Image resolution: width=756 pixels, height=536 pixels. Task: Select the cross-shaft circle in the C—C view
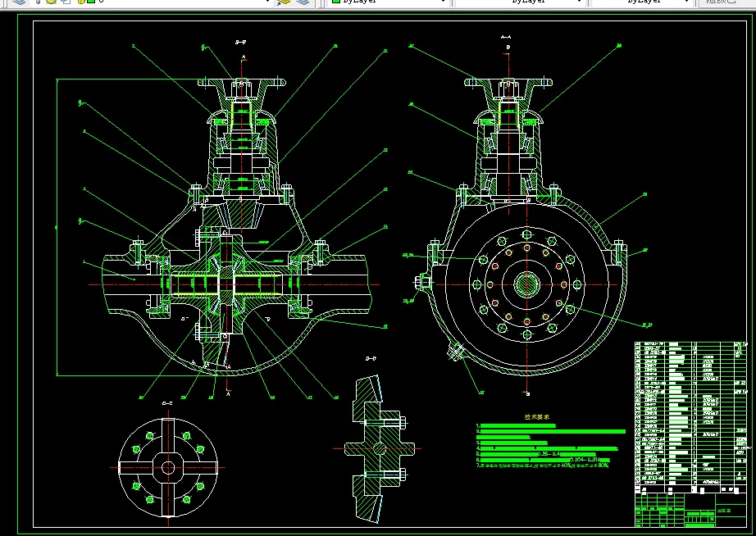point(168,467)
